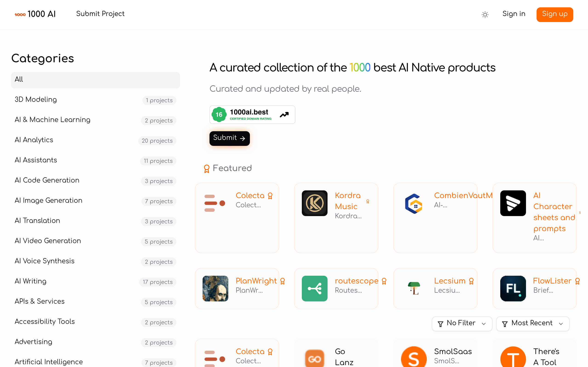Choose the AI Writing category
Viewport: 588px width, 367px height.
tap(96, 282)
